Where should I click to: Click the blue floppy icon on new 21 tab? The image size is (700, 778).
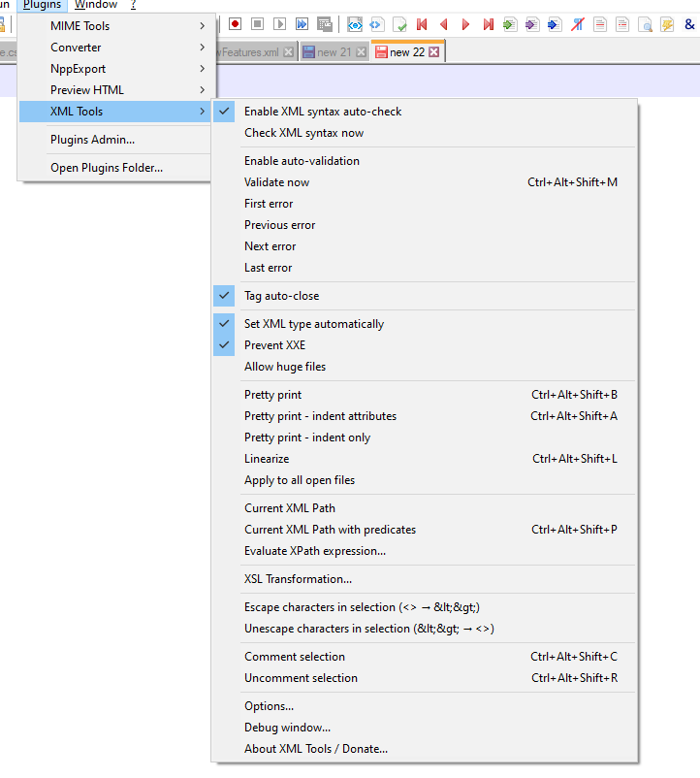tap(308, 52)
